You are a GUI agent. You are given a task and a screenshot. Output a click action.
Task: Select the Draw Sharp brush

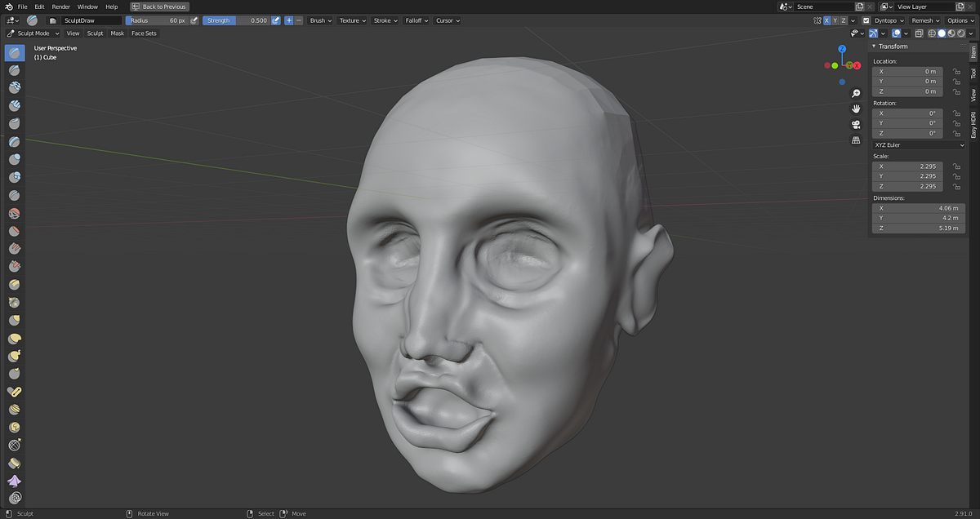coord(15,71)
